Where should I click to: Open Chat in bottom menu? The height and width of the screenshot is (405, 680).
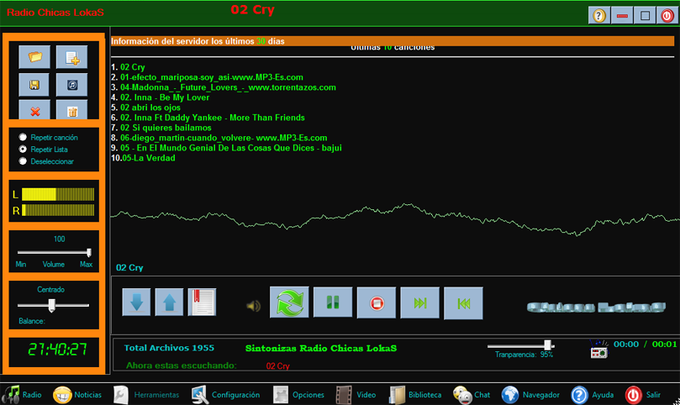coord(471,395)
